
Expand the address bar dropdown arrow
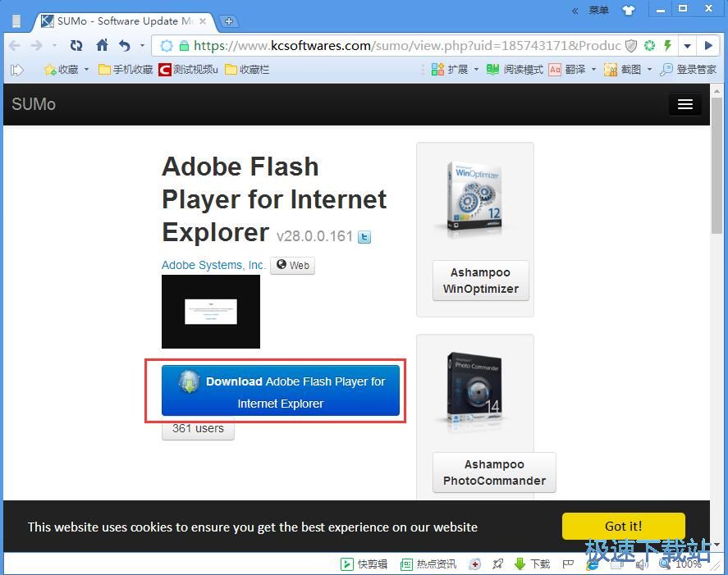point(687,46)
